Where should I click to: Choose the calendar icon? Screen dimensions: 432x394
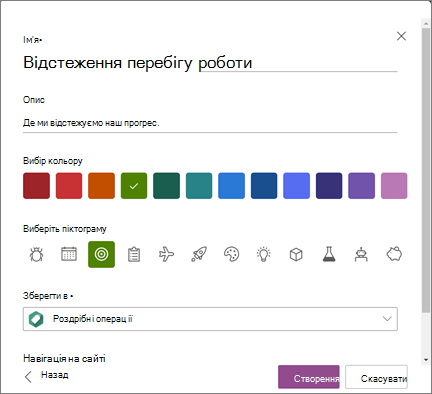click(69, 254)
